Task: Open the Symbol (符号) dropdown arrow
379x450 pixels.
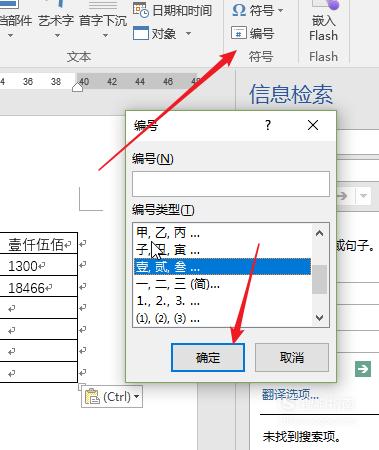Action: pyautogui.click(x=281, y=10)
